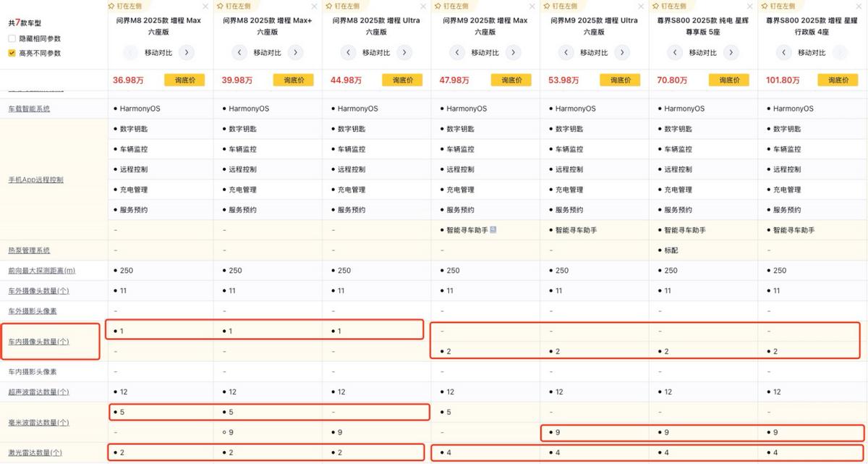The image size is (868, 464).
Task: Move 问界M8 增程 Max+ column right
Action: click(296, 52)
